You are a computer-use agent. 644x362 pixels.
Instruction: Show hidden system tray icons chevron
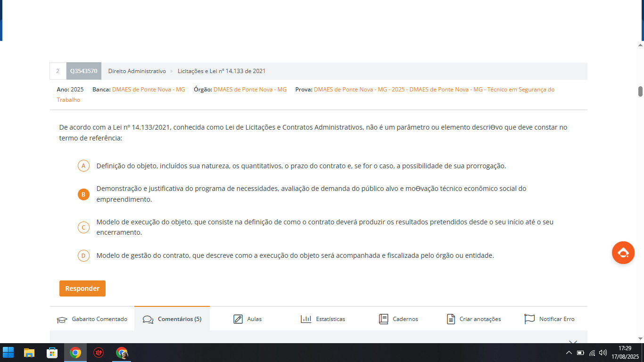[569, 353]
